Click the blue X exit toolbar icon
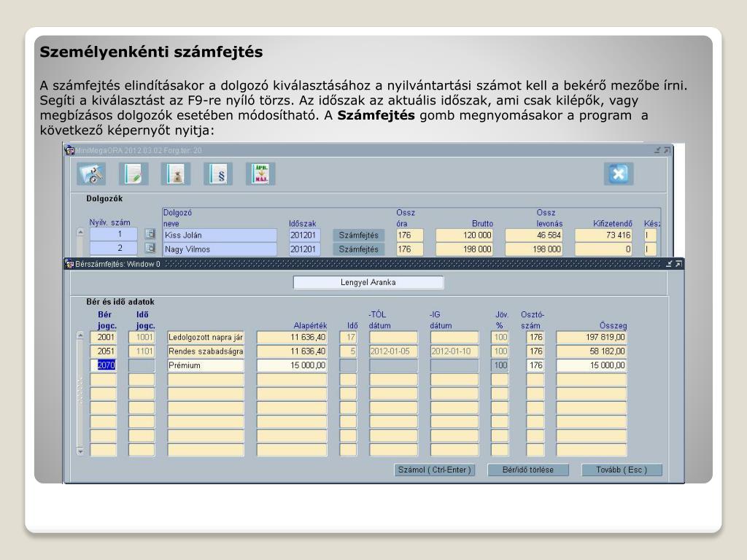Screen dimensions: 747x560 coord(619,174)
